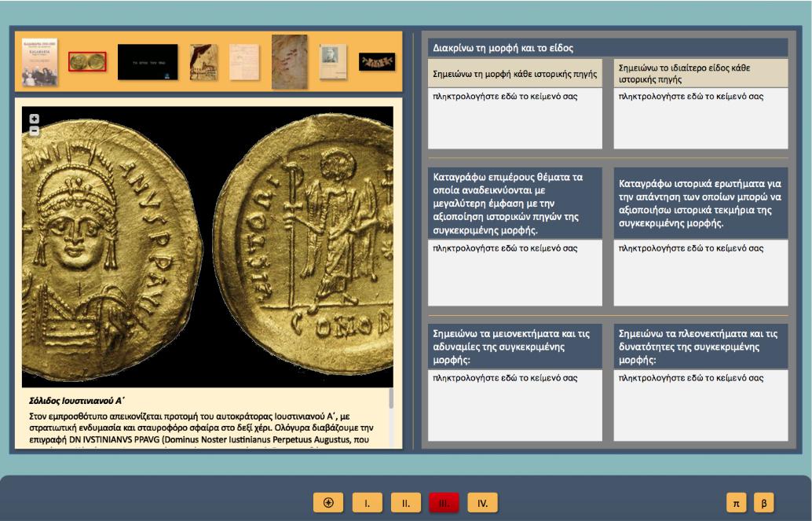The width and height of the screenshot is (812, 521).
Task: Zoom out on the coin image
Action: (35, 131)
